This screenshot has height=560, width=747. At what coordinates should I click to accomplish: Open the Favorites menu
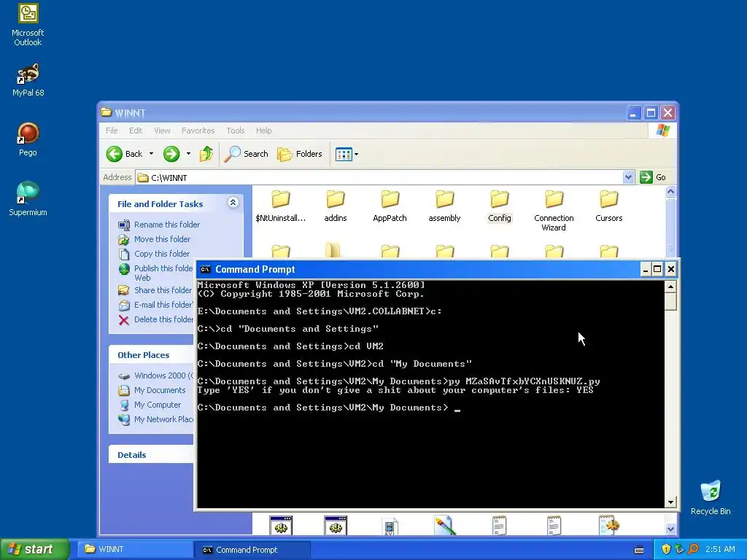point(198,131)
